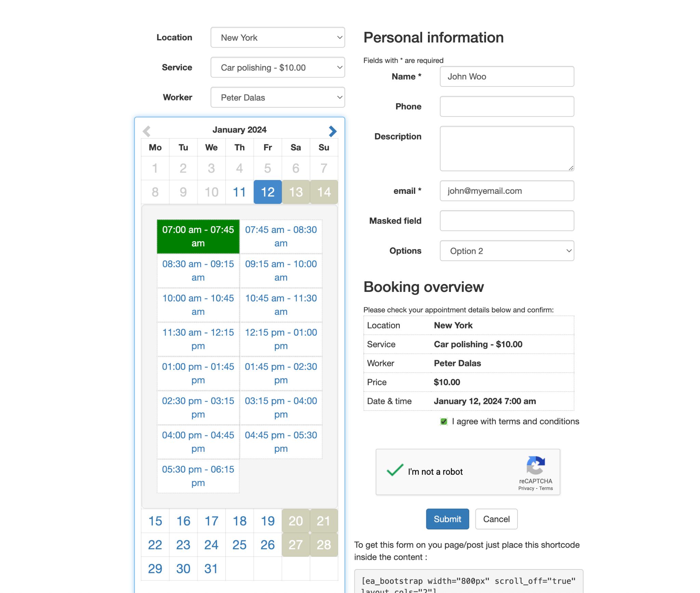700x593 pixels.
Task: Select the 10:00 am - 10:45 am time slot
Action: (198, 304)
